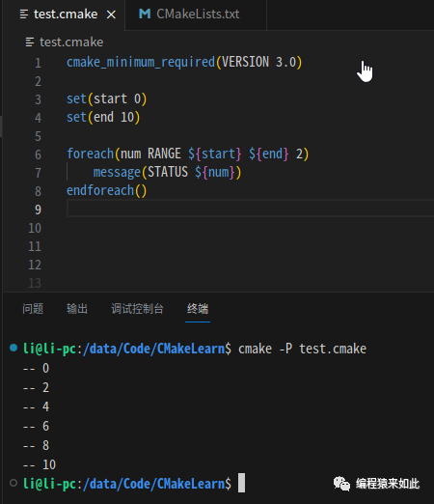Image resolution: width=434 pixels, height=504 pixels.
Task: Click the ${num} variable on line 7
Action: coord(215,172)
